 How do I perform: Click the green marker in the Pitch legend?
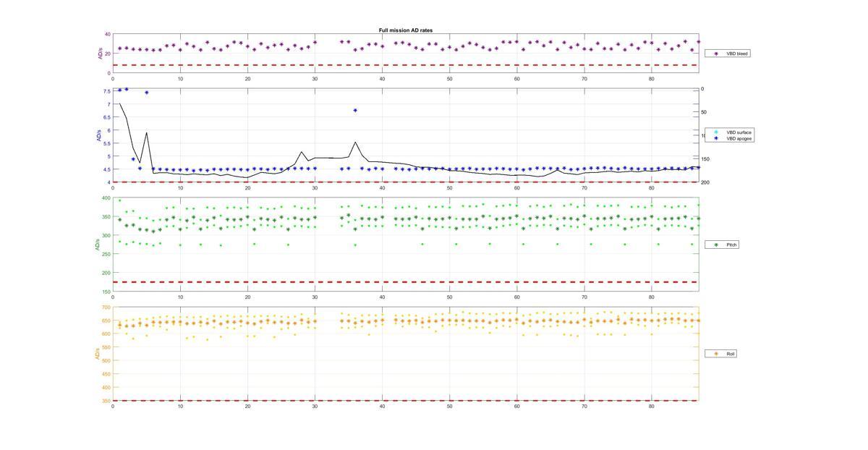[x=716, y=245]
